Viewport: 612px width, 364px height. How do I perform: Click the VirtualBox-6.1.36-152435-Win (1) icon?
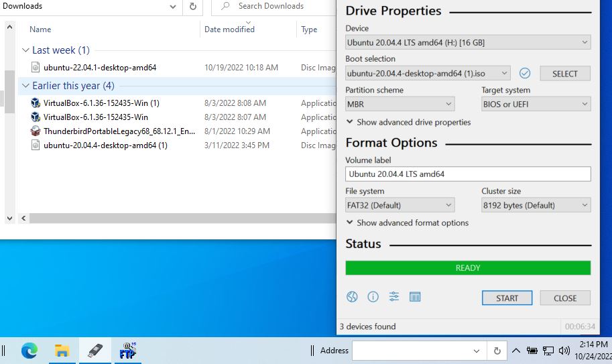coord(35,103)
